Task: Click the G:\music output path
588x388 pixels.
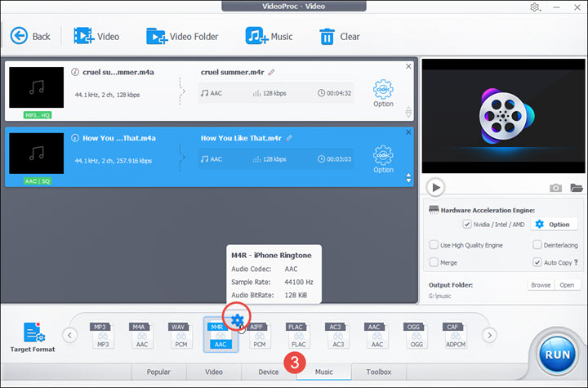Action: click(440, 296)
